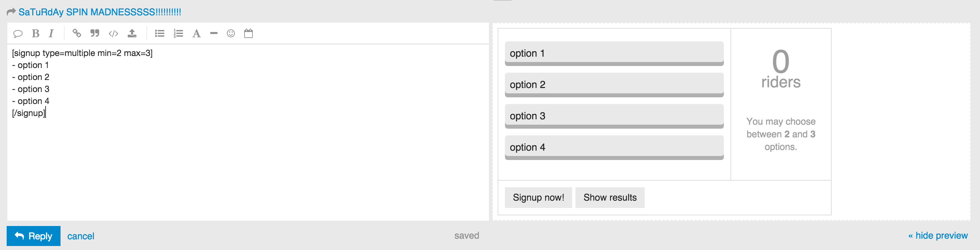
Task: Insert a bulleted list
Action: [159, 34]
